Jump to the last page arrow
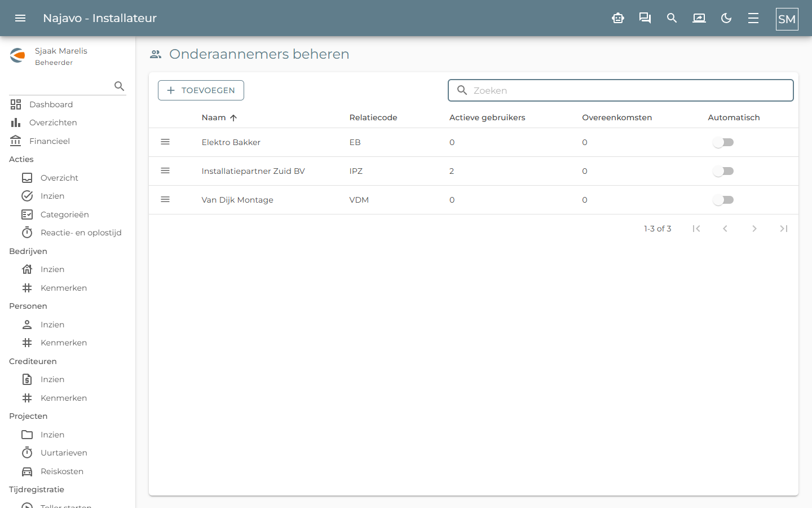812x508 pixels. click(784, 229)
